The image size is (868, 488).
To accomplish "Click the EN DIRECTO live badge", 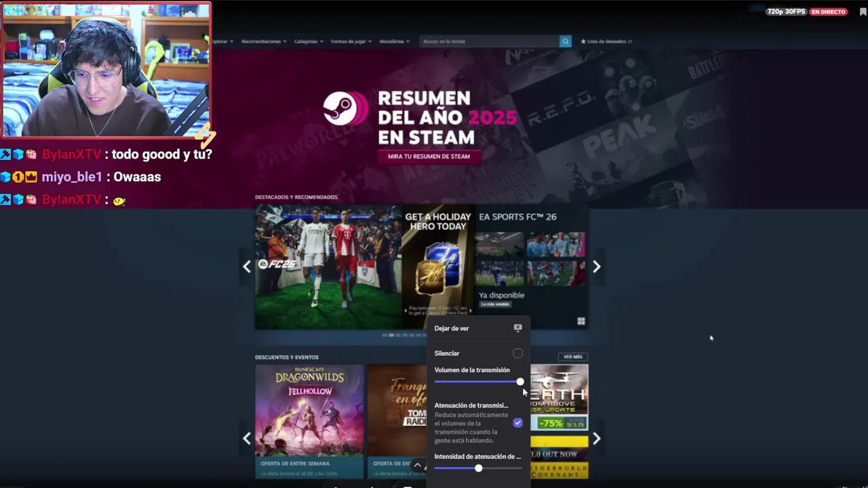I will [x=829, y=12].
